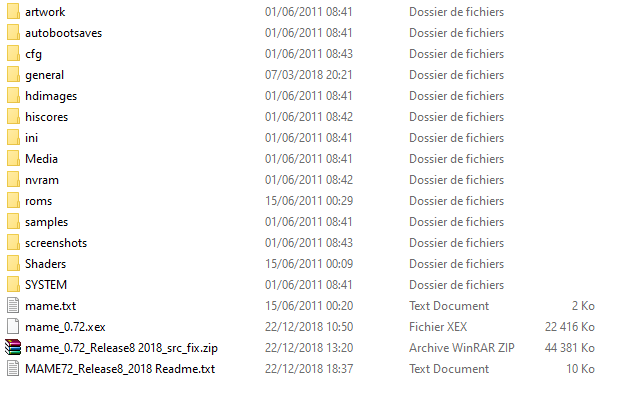Click the SYSTEM folder name
This screenshot has width=620, height=408.
[46, 285]
